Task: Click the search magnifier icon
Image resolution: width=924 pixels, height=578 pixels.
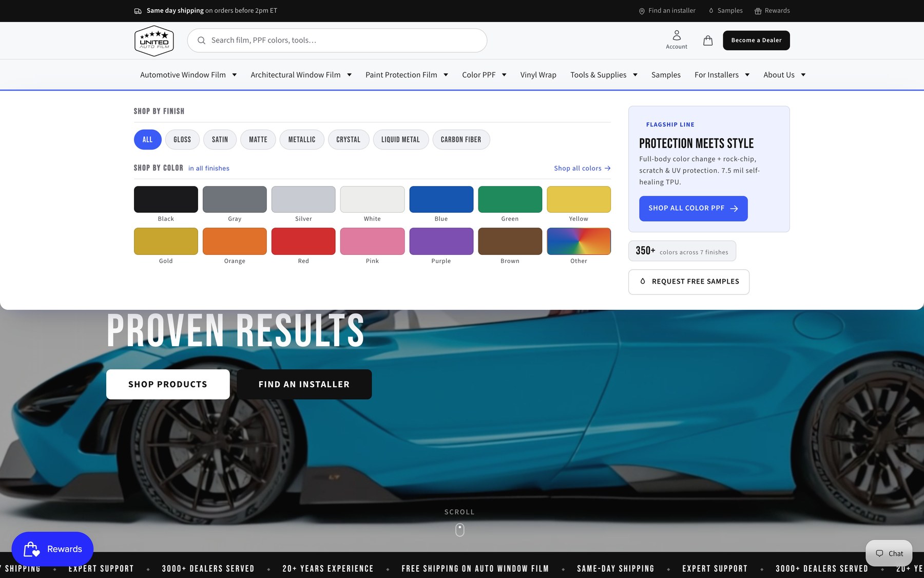Action: pos(201,41)
